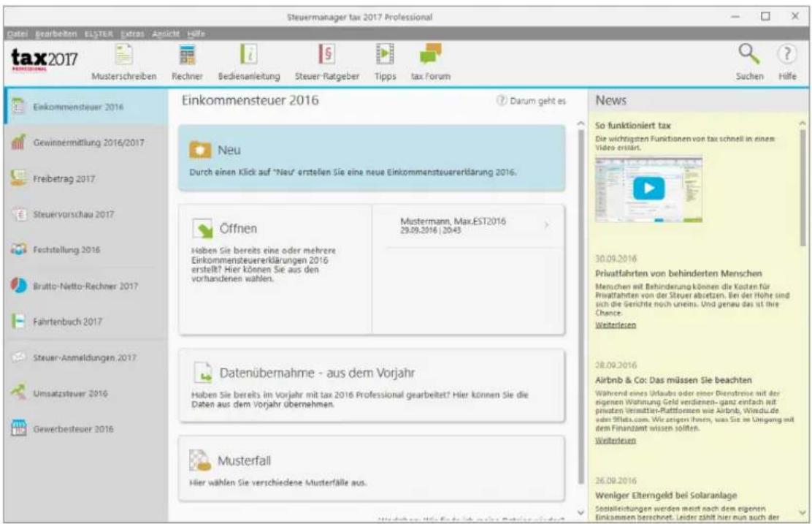
Task: Click the window title Steuermanager tax 2017 Professional
Action: click(359, 17)
